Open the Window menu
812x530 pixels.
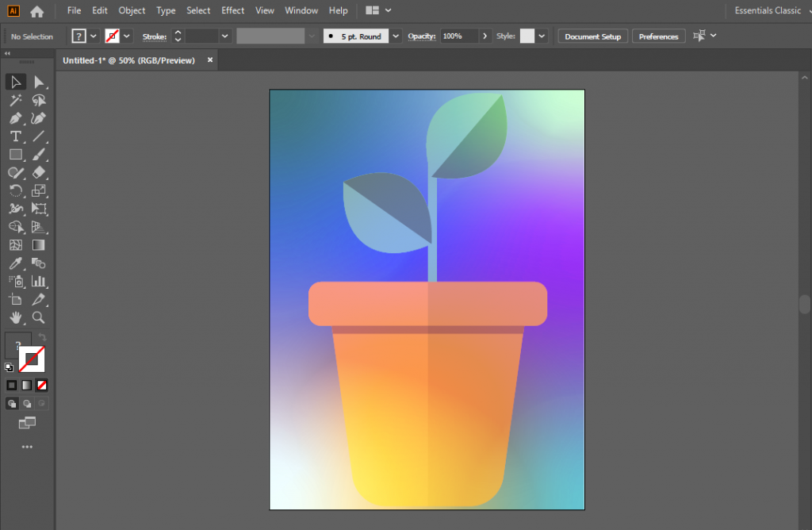(301, 10)
